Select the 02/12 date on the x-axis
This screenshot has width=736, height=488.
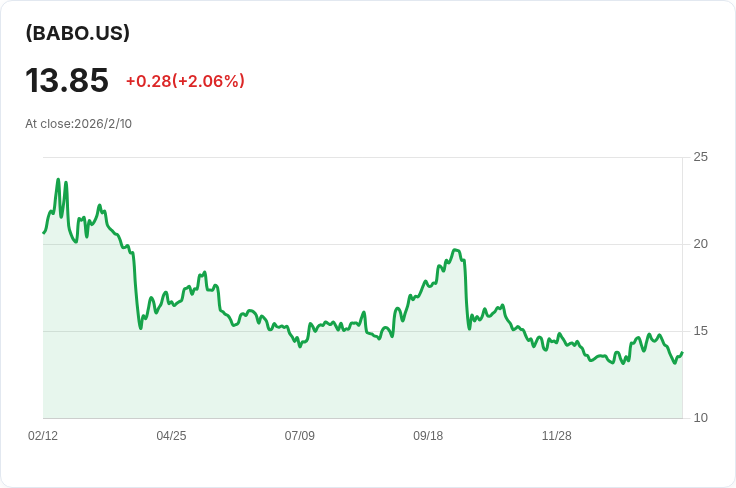[x=43, y=436]
